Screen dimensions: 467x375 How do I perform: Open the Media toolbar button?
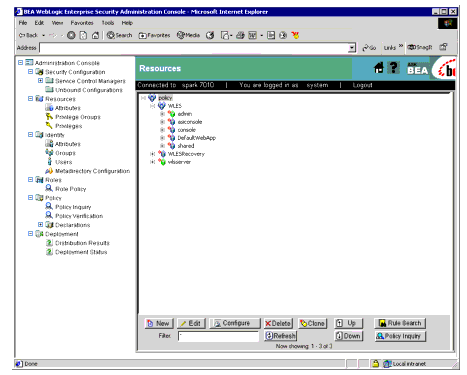click(188, 35)
